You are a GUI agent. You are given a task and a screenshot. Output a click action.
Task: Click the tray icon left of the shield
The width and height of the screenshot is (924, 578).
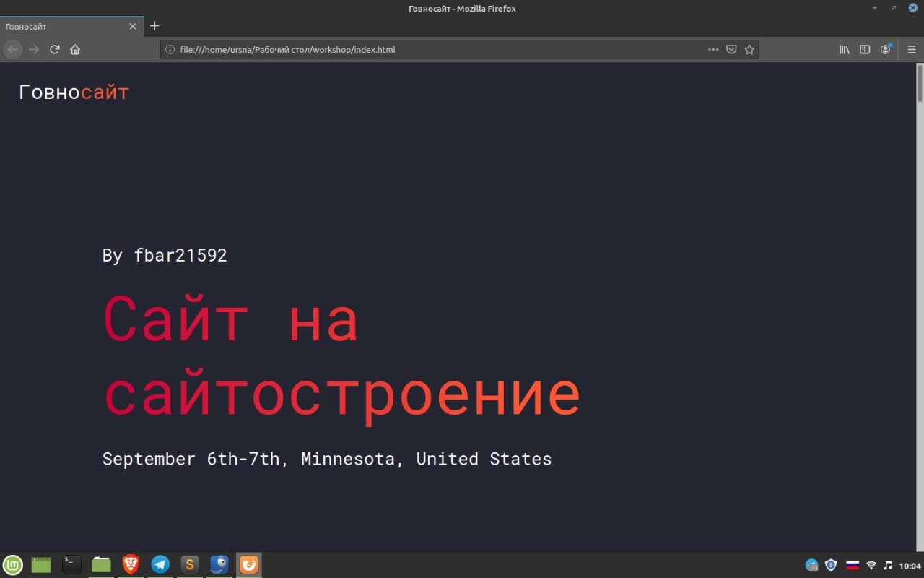point(811,565)
